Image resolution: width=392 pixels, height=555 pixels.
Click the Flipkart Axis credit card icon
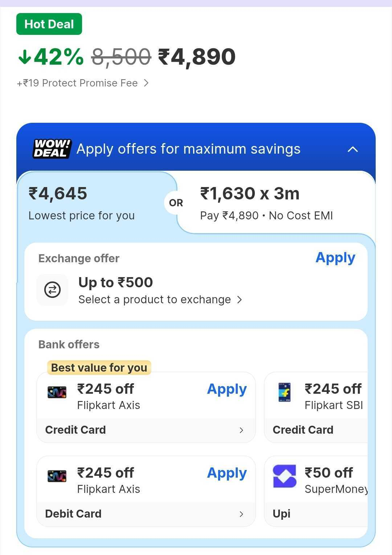coord(57,392)
